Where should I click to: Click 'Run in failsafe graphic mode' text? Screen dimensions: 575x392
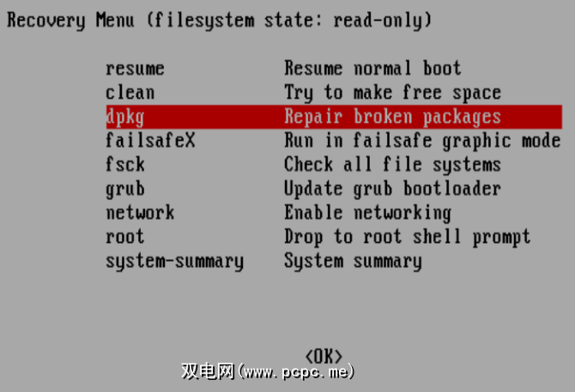(422, 141)
